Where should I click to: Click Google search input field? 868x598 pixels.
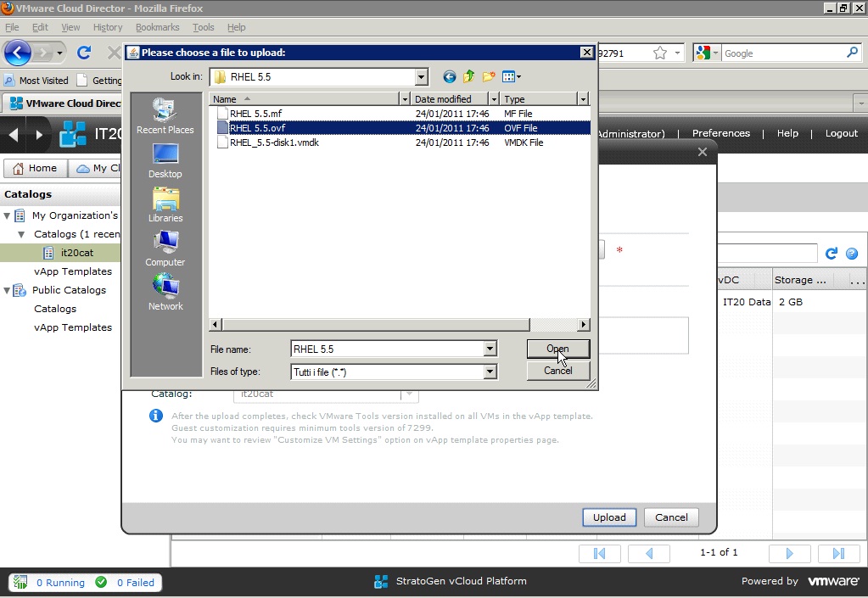[784, 53]
